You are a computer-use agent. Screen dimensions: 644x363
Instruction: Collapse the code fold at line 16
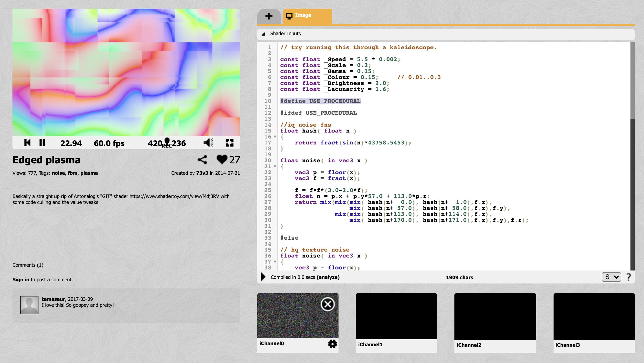(x=275, y=137)
